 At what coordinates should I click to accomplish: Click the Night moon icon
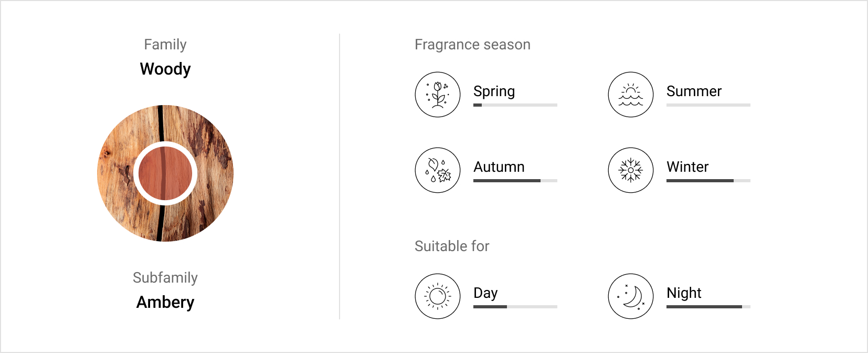click(x=631, y=296)
